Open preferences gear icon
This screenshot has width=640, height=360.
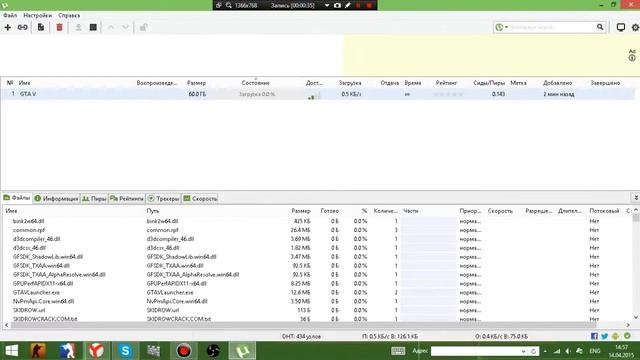pyautogui.click(x=635, y=27)
